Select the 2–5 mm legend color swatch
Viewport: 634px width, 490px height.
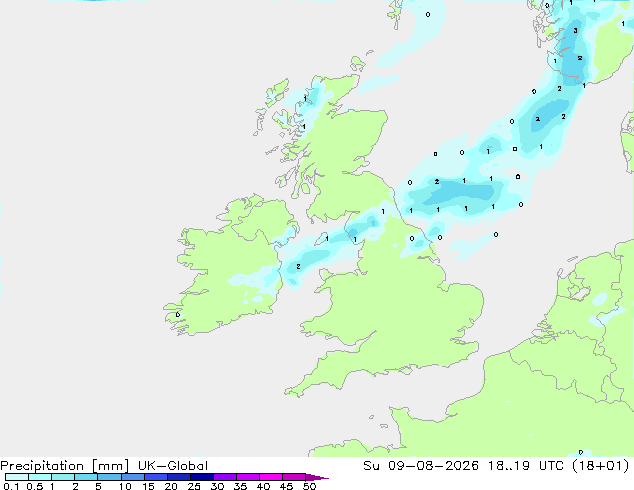86,477
